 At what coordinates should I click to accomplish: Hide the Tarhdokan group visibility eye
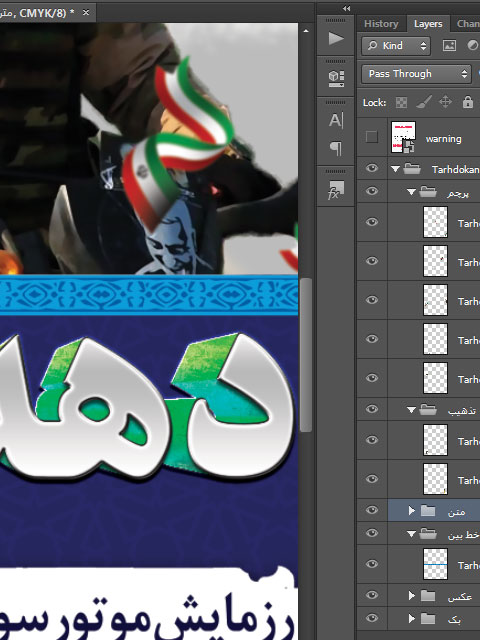click(371, 168)
